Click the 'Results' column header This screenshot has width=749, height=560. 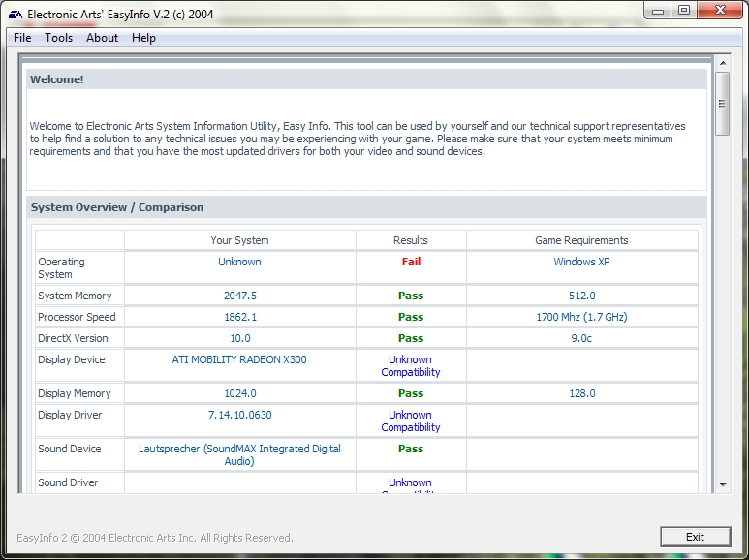pyautogui.click(x=410, y=240)
